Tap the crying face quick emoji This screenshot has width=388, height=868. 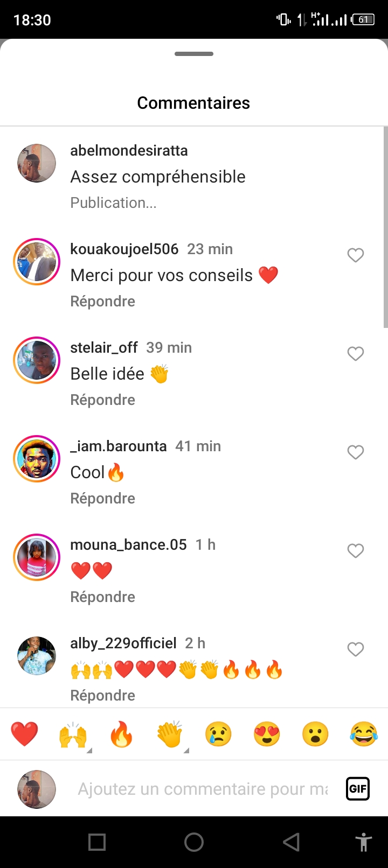pyautogui.click(x=218, y=734)
